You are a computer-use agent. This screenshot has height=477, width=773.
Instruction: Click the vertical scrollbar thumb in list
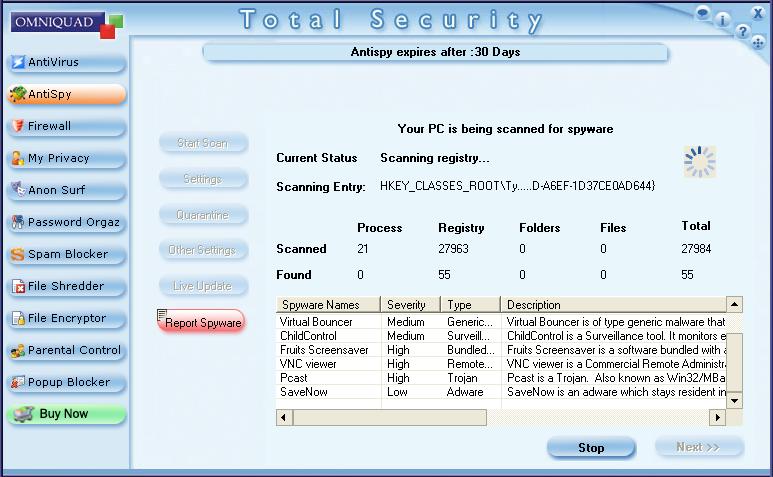(x=735, y=363)
